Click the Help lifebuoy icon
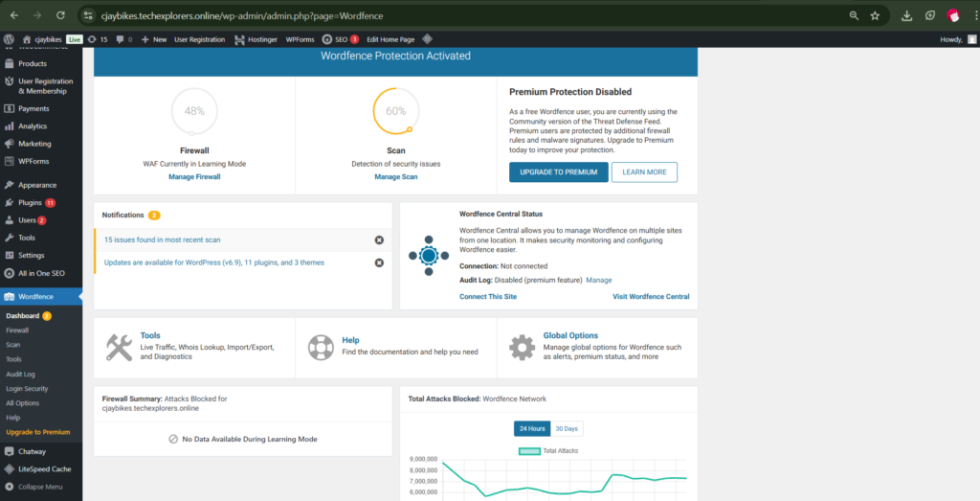This screenshot has width=980, height=501. (321, 347)
